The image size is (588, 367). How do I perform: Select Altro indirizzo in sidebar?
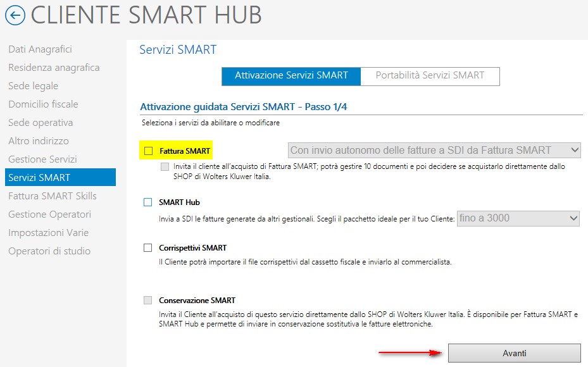tap(39, 141)
